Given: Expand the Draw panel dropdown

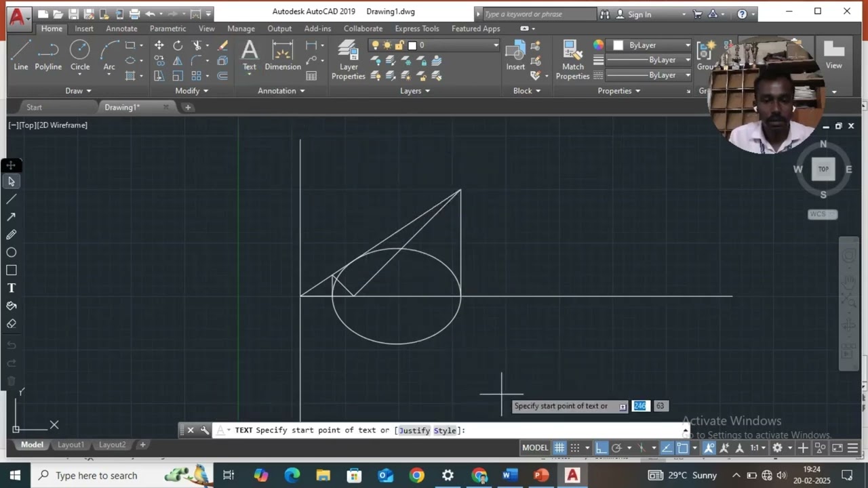Looking at the screenshot, I should pyautogui.click(x=78, y=91).
